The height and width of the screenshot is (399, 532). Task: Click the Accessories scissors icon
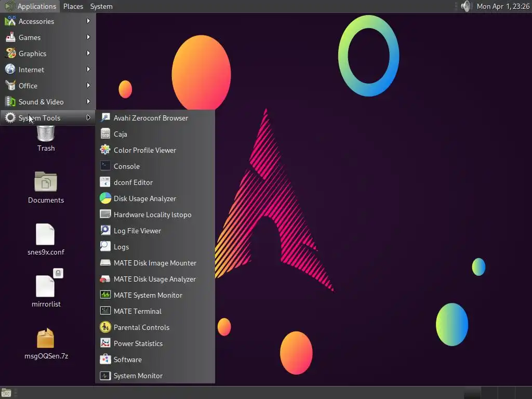(x=10, y=21)
